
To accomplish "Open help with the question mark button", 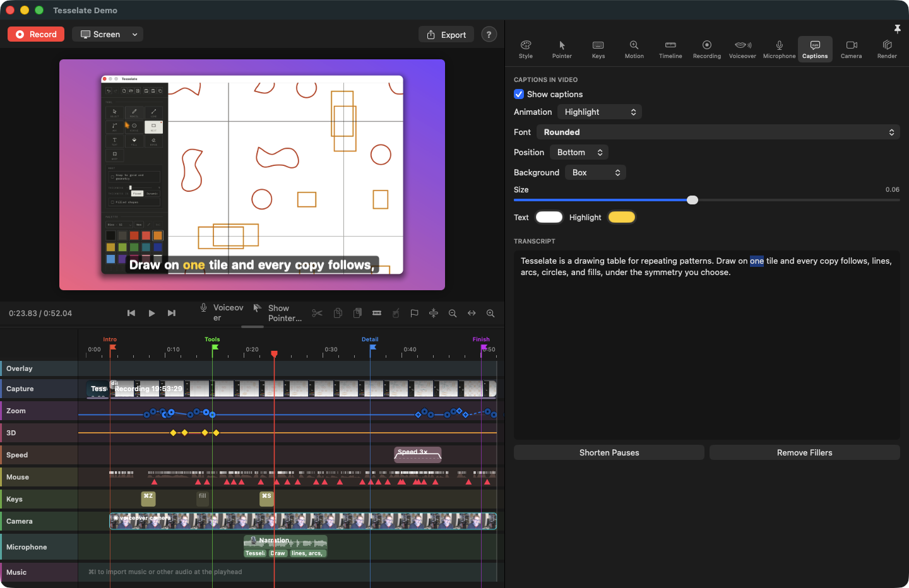I will pyautogui.click(x=489, y=35).
